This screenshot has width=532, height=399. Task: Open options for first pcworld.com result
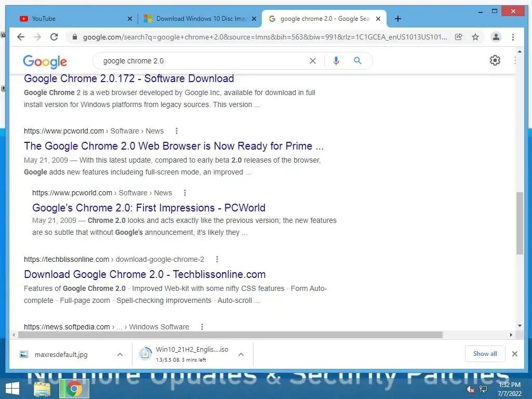click(177, 131)
